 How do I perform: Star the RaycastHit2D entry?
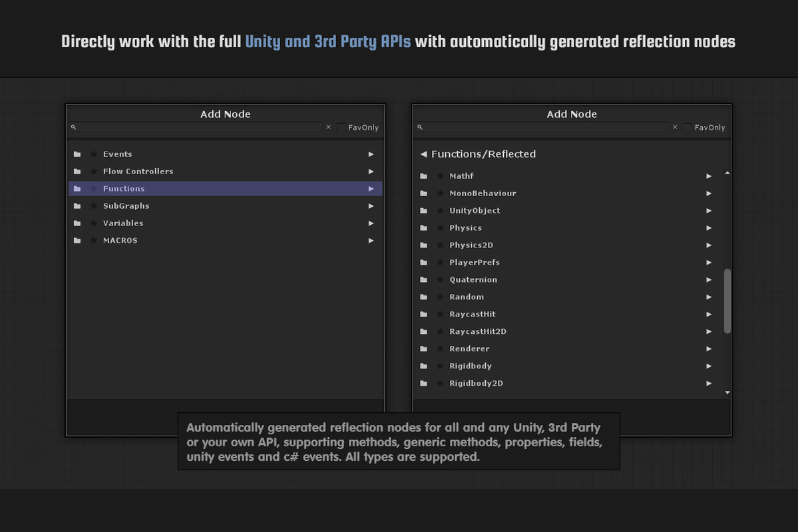pyautogui.click(x=440, y=332)
